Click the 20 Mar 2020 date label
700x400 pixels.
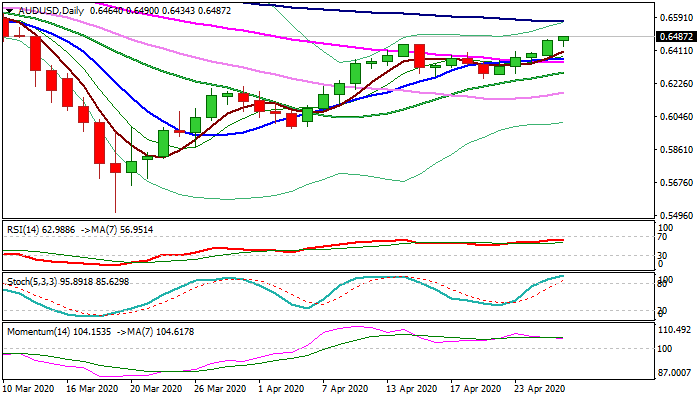[x=157, y=389]
